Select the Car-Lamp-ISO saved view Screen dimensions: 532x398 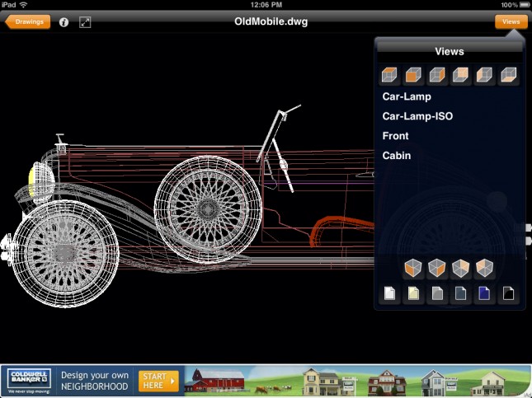click(417, 116)
